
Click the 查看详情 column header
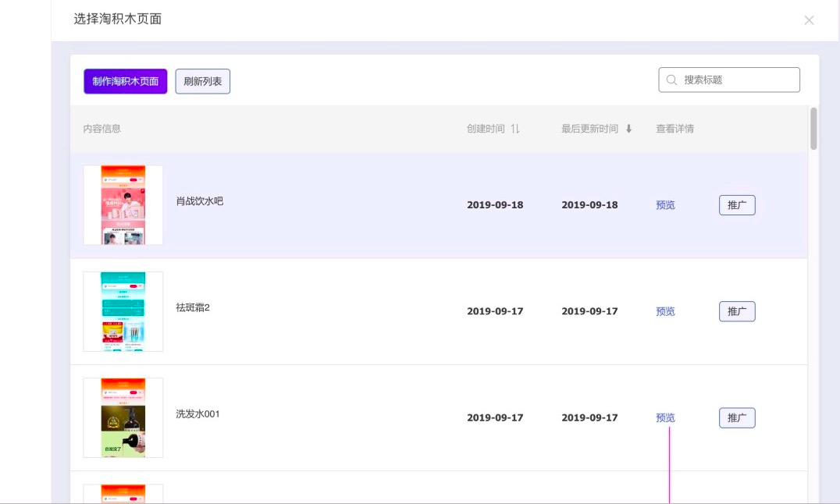(x=675, y=129)
